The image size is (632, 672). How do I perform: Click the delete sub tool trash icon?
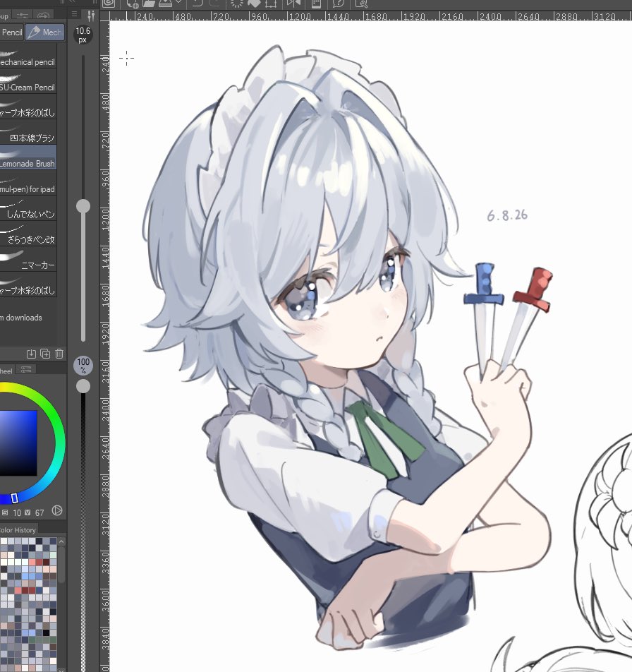[59, 354]
